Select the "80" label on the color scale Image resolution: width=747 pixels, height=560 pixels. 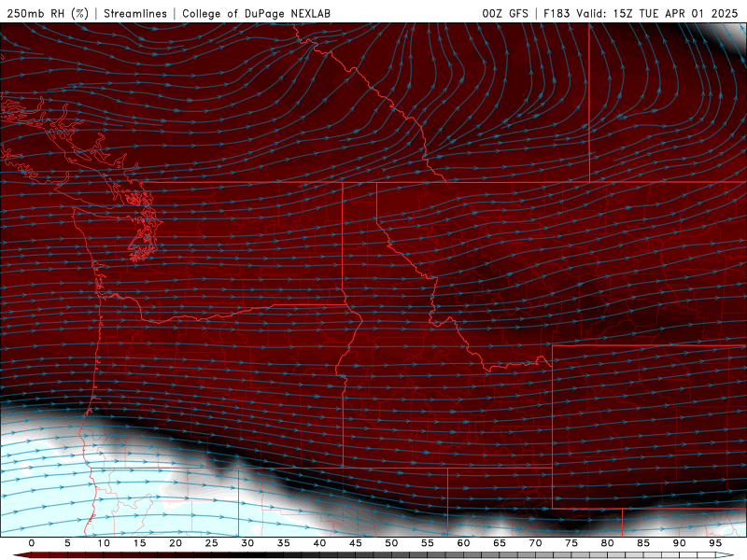click(608, 543)
